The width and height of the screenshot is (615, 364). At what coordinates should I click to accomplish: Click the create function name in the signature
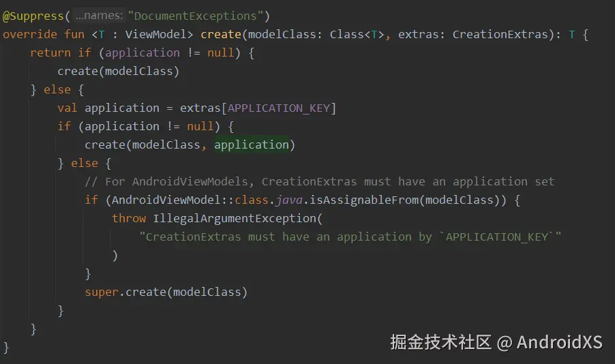221,35
